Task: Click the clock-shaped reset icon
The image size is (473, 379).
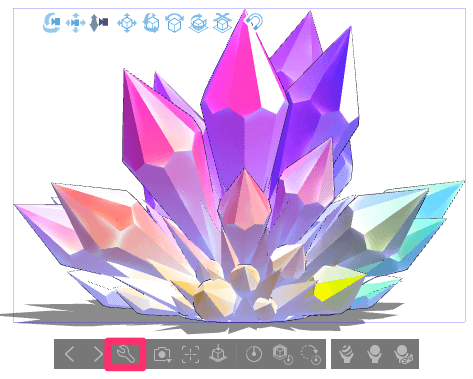Action: point(254,354)
